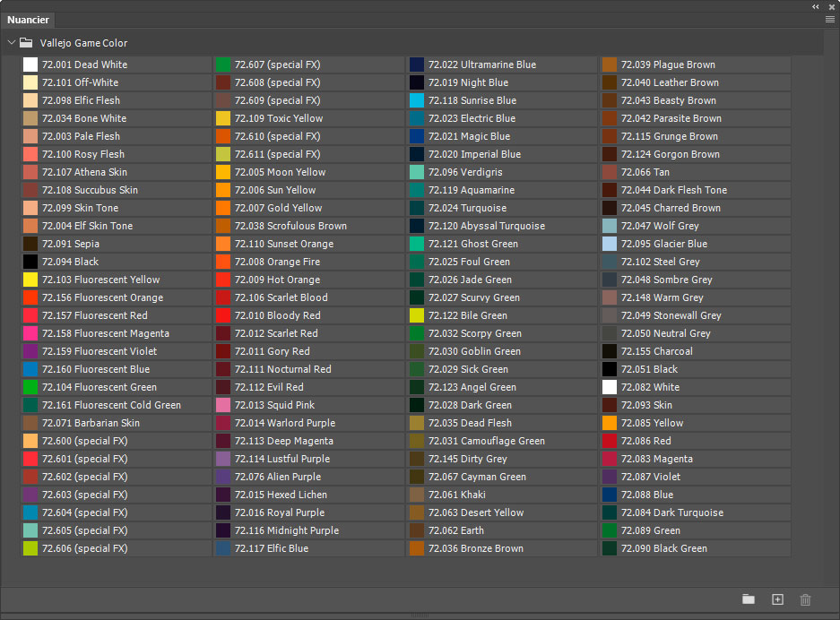
Task: Collapse the panel with double-arrow icon
Action: click(816, 6)
